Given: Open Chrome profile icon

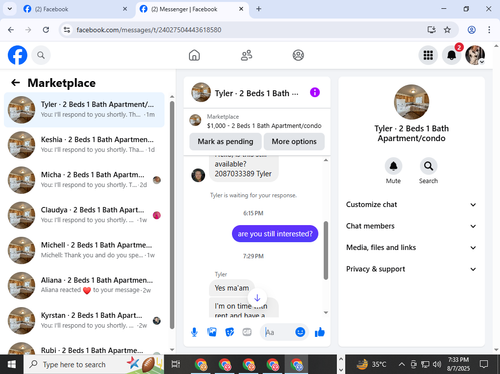Looking at the screenshot, I should coord(471,30).
